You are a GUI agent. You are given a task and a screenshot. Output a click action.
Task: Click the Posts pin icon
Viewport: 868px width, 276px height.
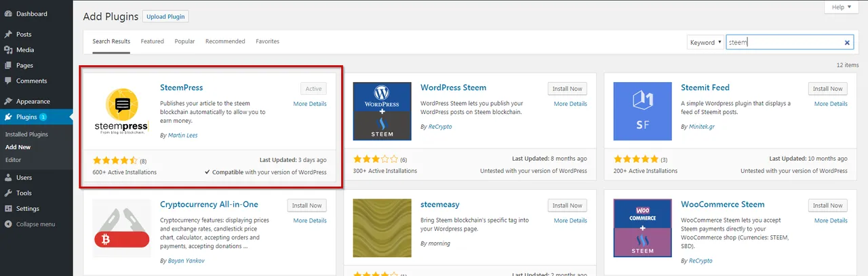(8, 34)
